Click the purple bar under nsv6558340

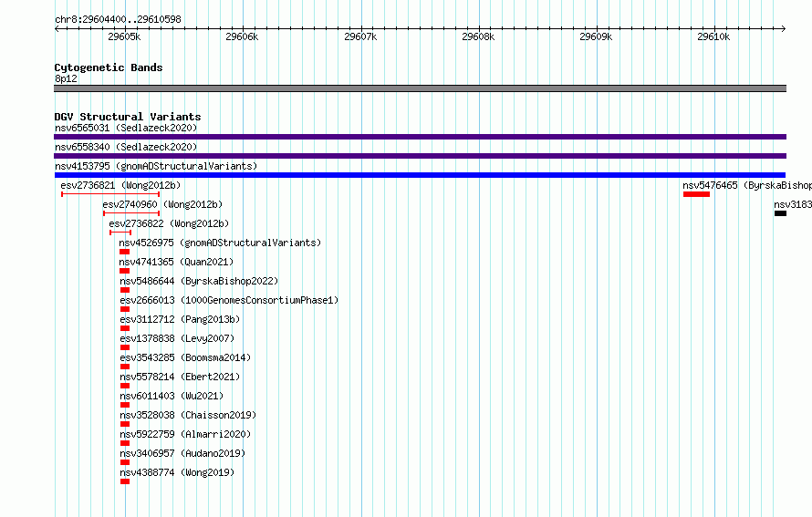pos(420,156)
